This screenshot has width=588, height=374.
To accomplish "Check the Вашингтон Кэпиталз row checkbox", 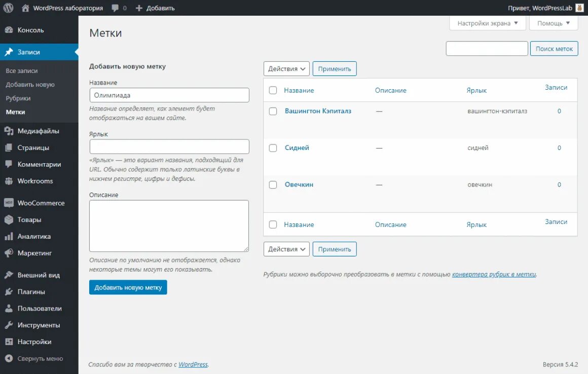I will point(273,111).
